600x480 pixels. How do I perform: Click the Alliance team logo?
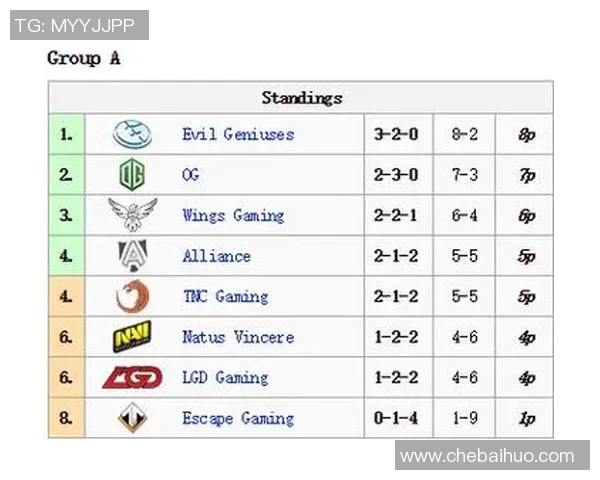[132, 256]
